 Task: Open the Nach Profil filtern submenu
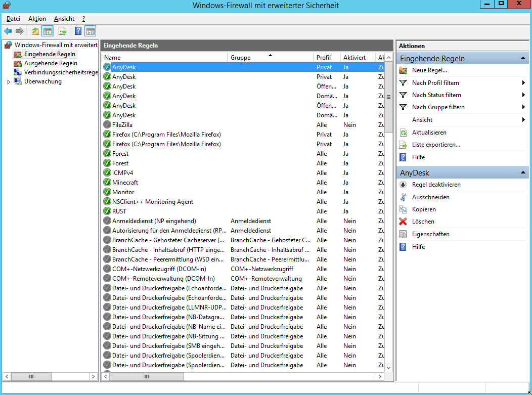[435, 83]
